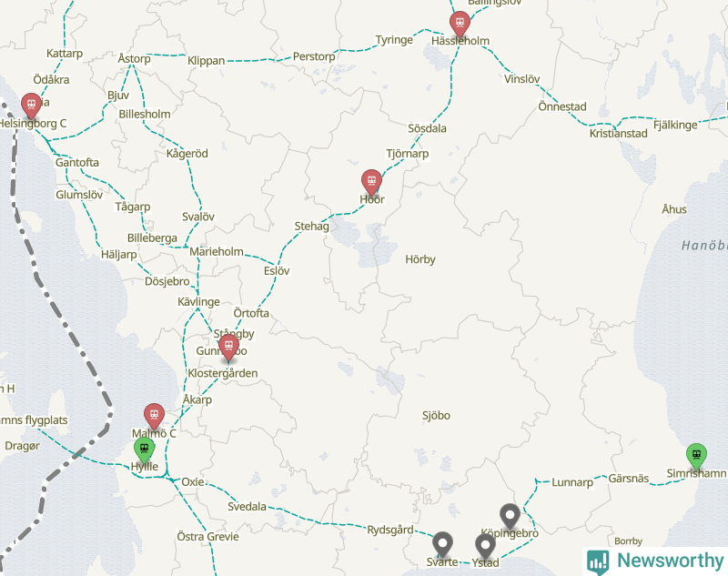728x576 pixels.
Task: Select the gray location pin at Ystad
Action: pos(485,546)
